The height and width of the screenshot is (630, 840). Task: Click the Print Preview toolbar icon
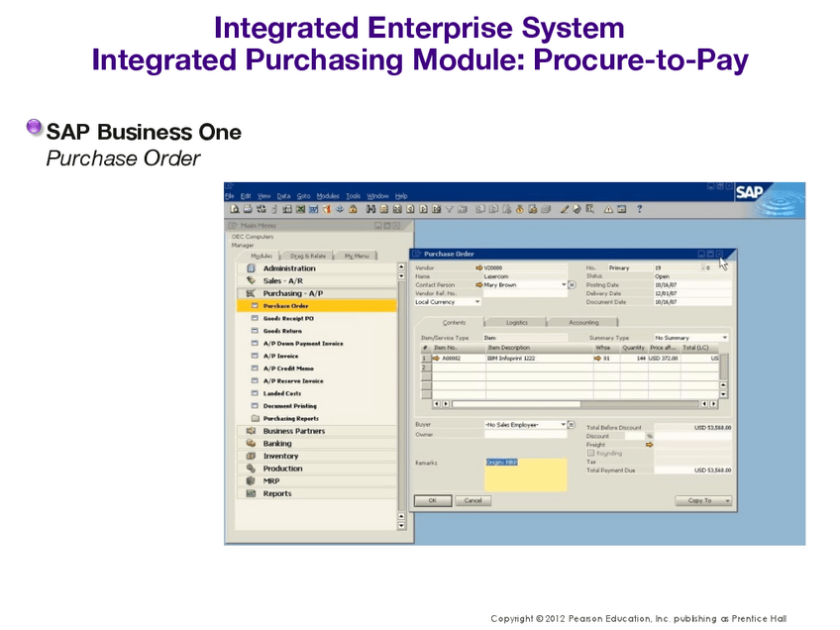(235, 209)
